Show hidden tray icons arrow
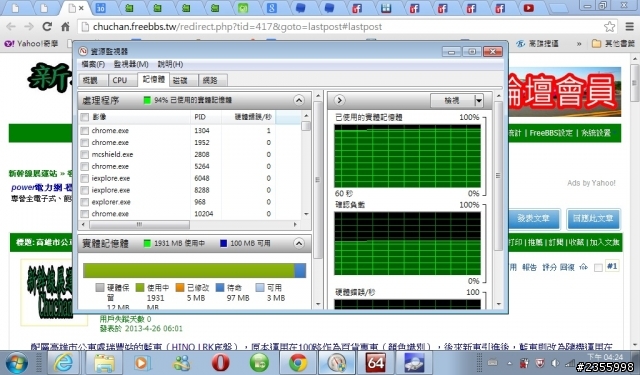The image size is (640, 375). point(509,363)
